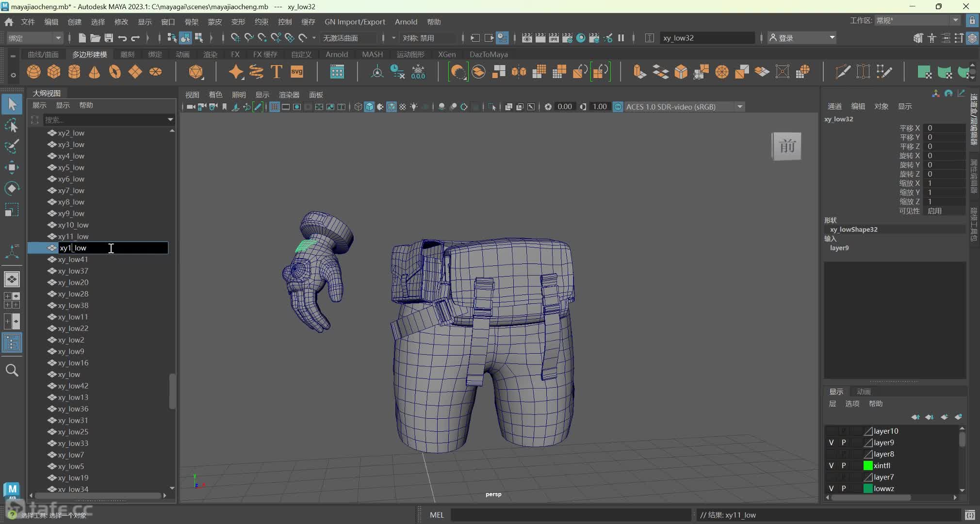Click the viewport gamma 1.00 field

600,107
